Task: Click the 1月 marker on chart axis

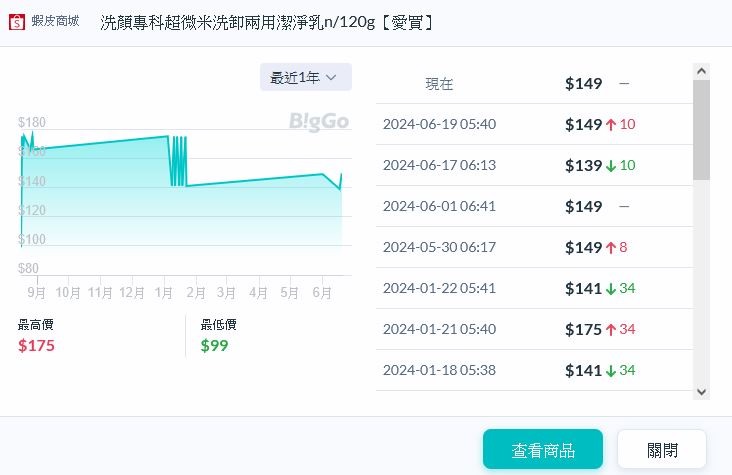Action: click(x=163, y=293)
